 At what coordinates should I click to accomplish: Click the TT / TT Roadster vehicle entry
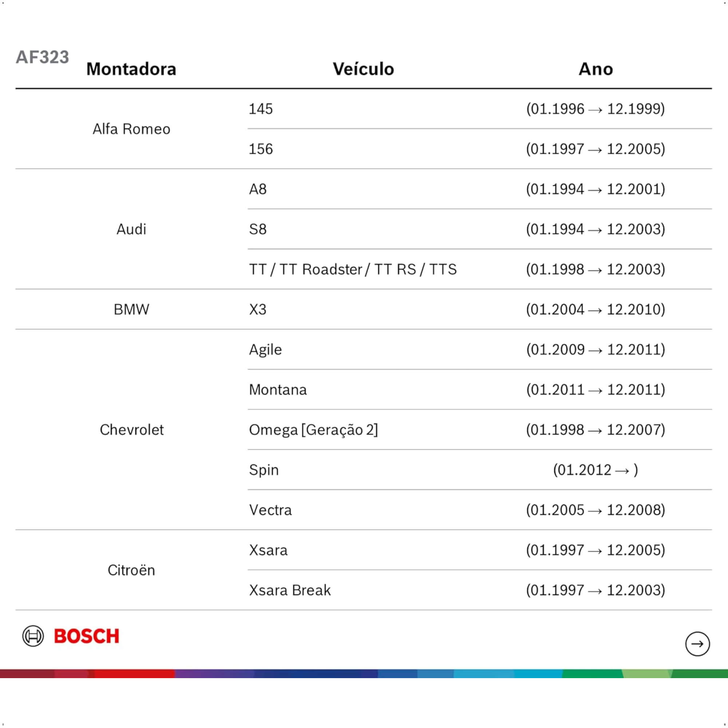(353, 269)
